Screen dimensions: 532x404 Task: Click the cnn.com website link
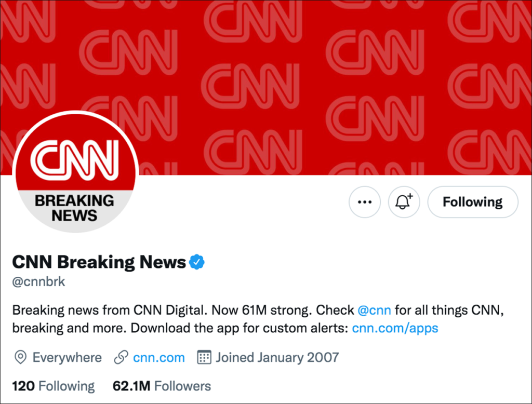pyautogui.click(x=158, y=358)
